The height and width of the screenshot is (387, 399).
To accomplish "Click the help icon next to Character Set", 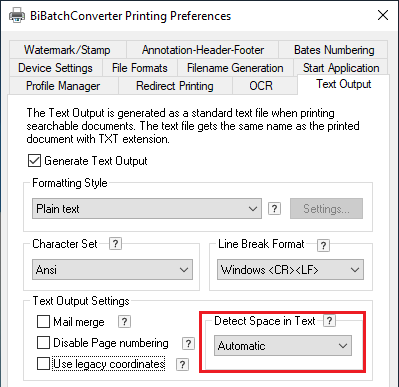I will pyautogui.click(x=115, y=244).
